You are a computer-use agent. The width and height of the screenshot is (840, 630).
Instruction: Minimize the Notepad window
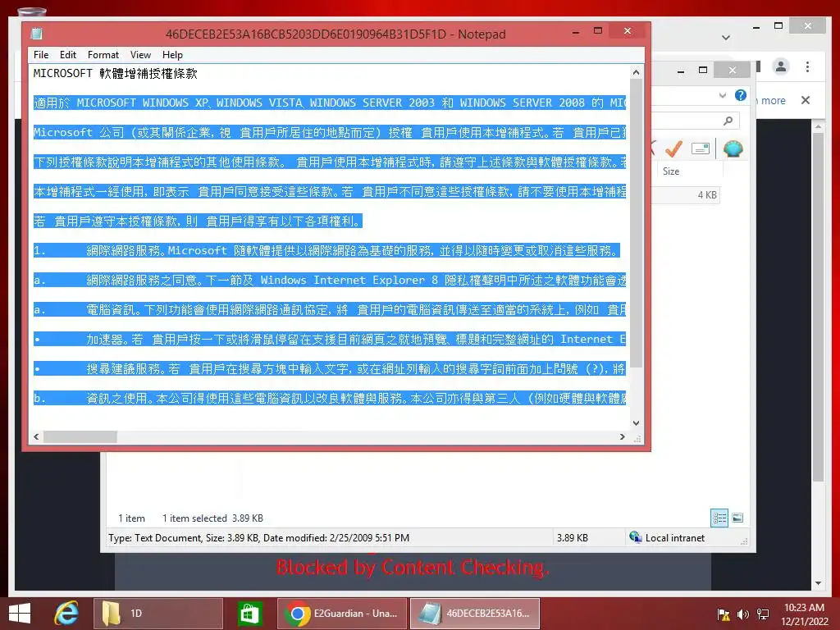(576, 32)
